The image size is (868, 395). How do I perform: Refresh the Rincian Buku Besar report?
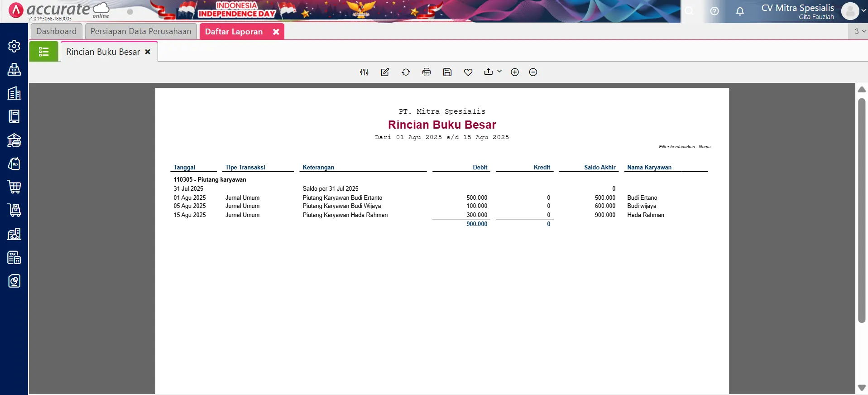[x=406, y=72]
